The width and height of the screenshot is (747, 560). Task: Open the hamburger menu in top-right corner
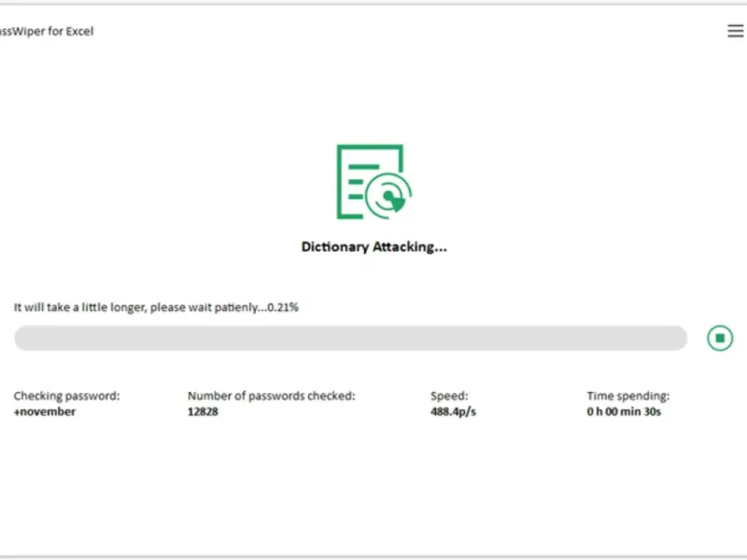(x=735, y=31)
